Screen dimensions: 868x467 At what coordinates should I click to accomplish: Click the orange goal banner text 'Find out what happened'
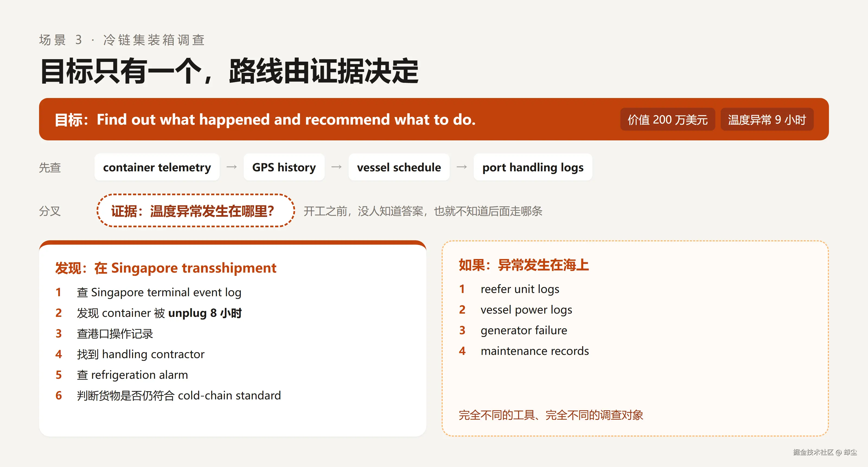tap(183, 119)
